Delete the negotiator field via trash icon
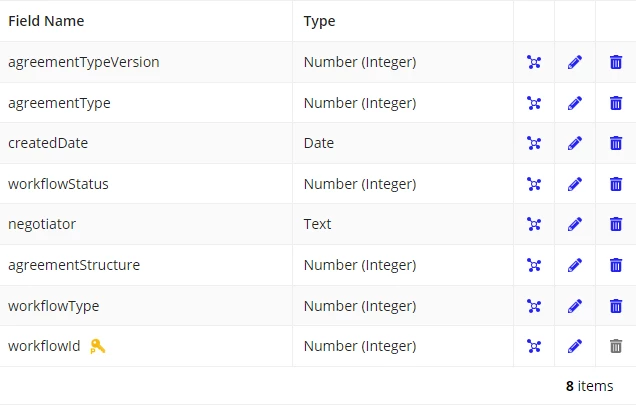Screen dimensions: 636x405 click(x=616, y=224)
